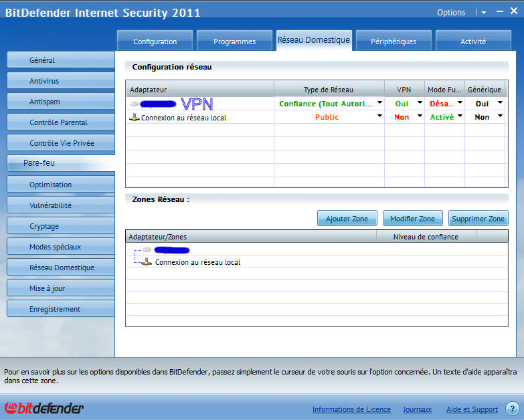Screen dimensions: 524x420
Task: Switch to the Activité tab
Action: tap(473, 41)
